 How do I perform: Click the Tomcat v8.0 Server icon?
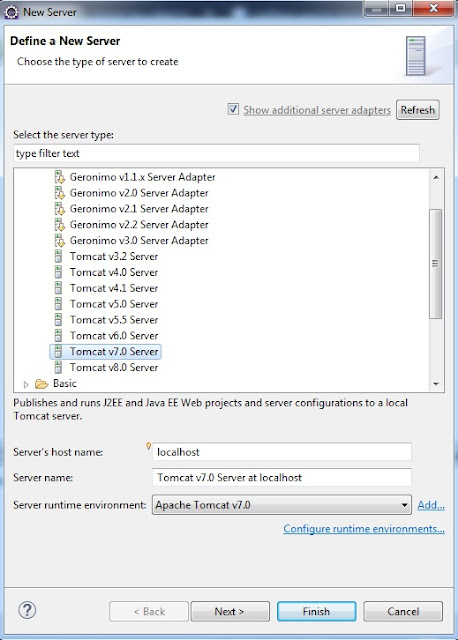[x=59, y=367]
